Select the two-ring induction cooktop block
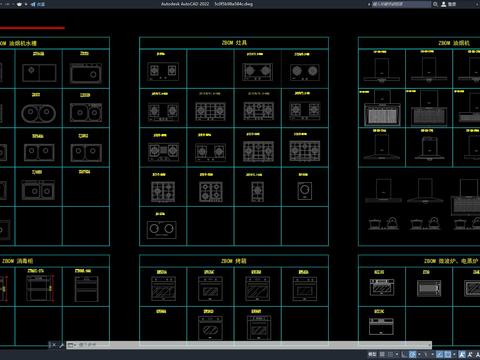The image size is (480, 360). [x=162, y=229]
